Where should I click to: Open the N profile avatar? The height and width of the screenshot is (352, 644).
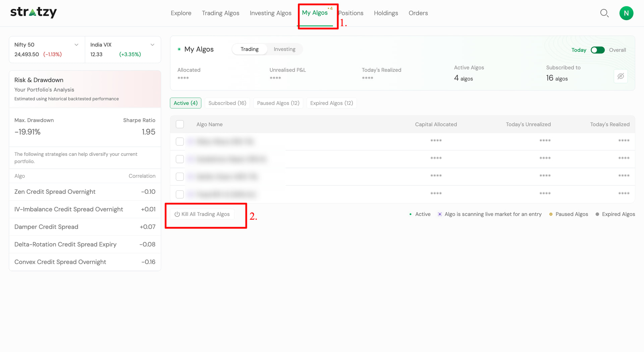click(x=626, y=13)
